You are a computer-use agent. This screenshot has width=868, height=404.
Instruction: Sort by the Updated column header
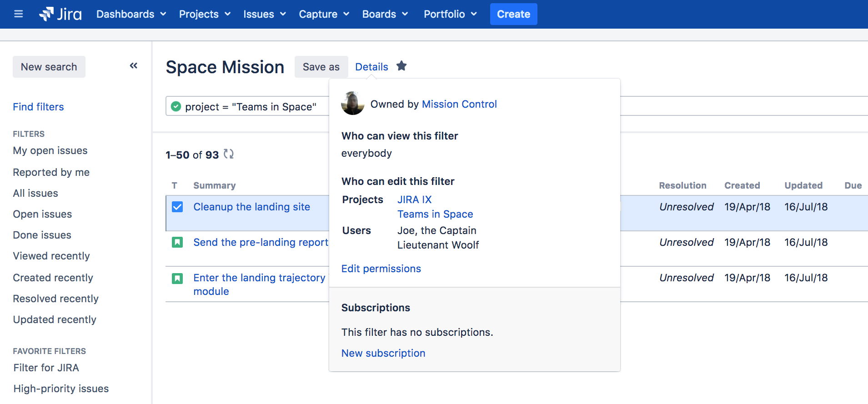pos(803,185)
